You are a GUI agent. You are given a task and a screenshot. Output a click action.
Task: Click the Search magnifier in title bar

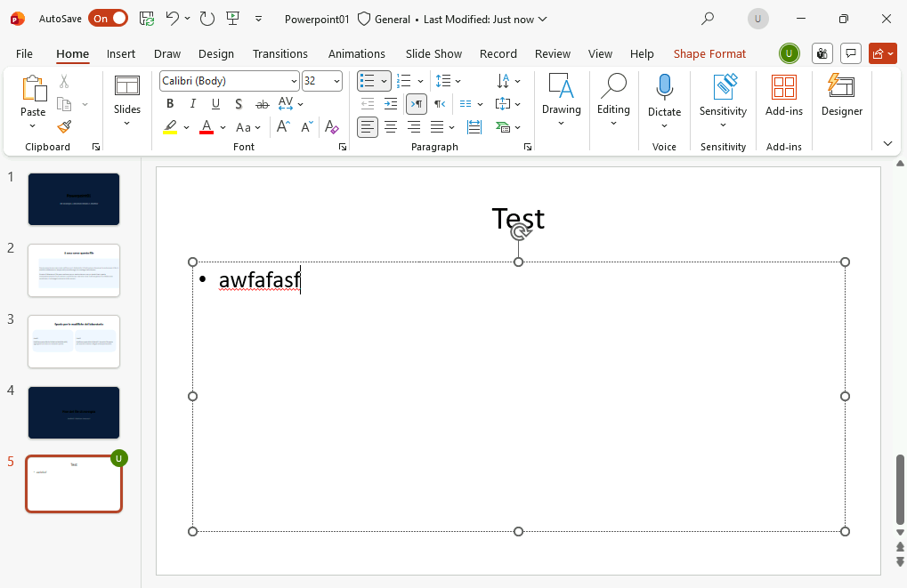coord(707,19)
